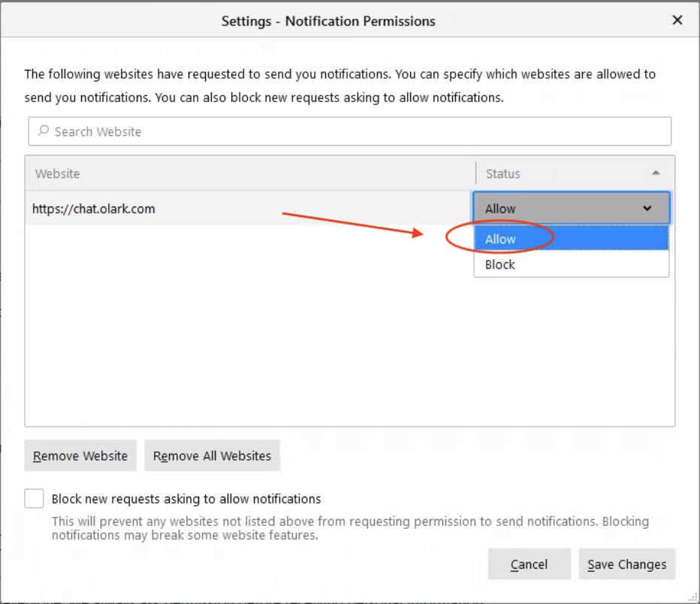Click the Save Changes button
700x604 pixels.
click(626, 564)
